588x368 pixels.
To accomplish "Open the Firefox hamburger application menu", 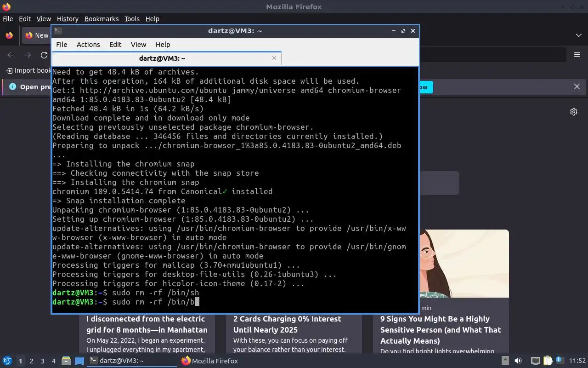I will [x=577, y=55].
